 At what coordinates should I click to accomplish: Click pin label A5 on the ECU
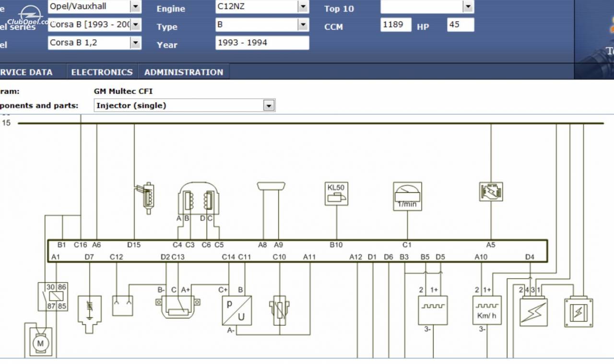[491, 245]
